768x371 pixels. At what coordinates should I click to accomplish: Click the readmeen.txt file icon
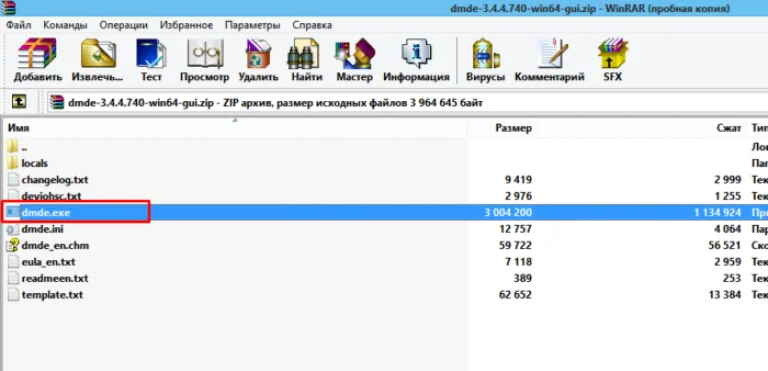[x=13, y=278]
